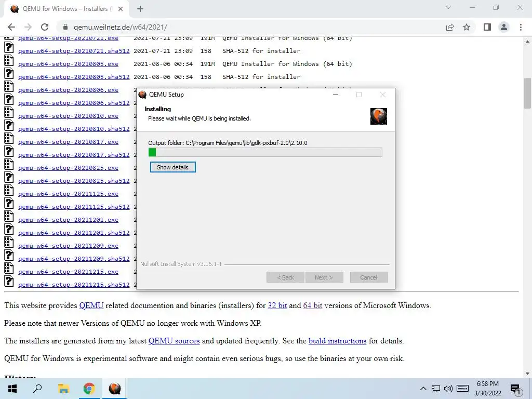Download qemu-w64-setup-20211209.exe link
The height and width of the screenshot is (399, 532).
pyautogui.click(x=68, y=246)
